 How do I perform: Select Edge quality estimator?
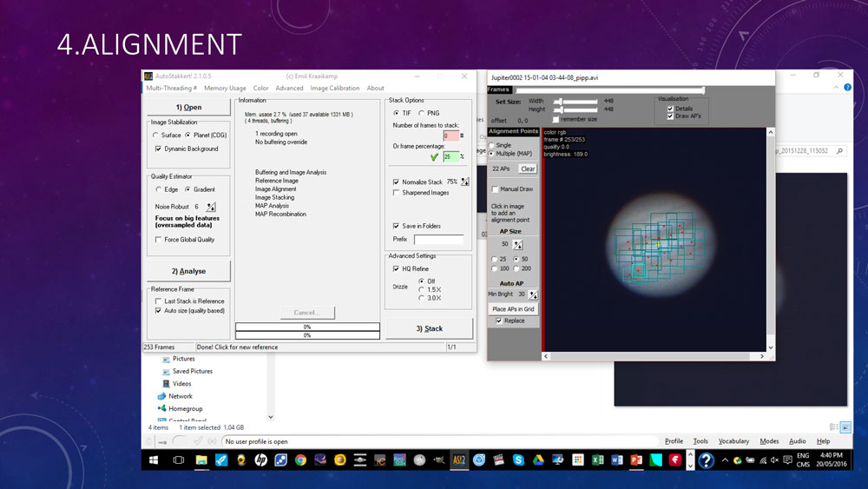(x=158, y=189)
